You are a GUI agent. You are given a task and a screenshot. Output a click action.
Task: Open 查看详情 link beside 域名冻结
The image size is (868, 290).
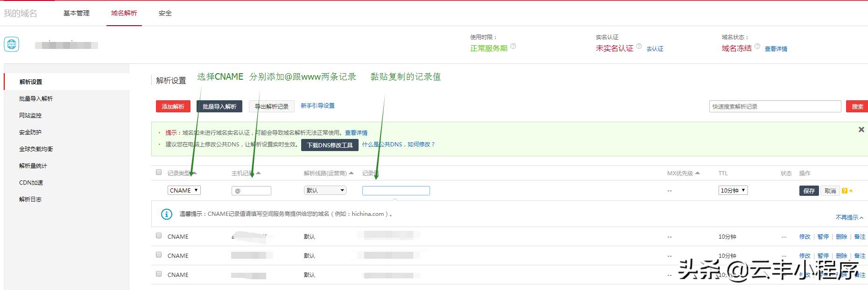(776, 48)
